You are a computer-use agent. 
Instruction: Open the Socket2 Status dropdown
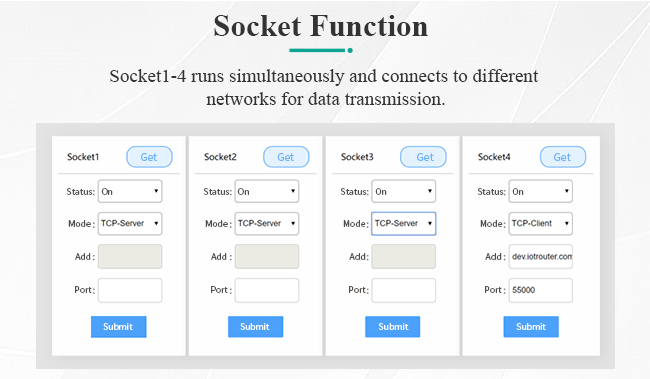[267, 191]
